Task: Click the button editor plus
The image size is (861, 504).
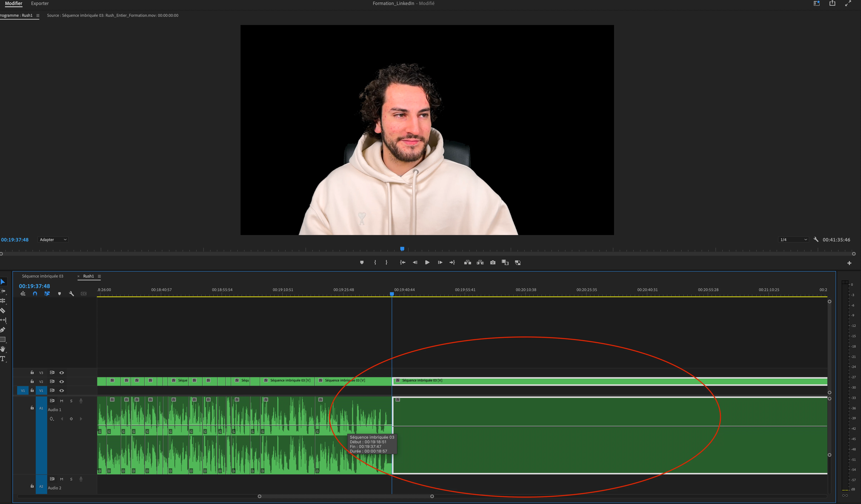Action: pyautogui.click(x=849, y=263)
